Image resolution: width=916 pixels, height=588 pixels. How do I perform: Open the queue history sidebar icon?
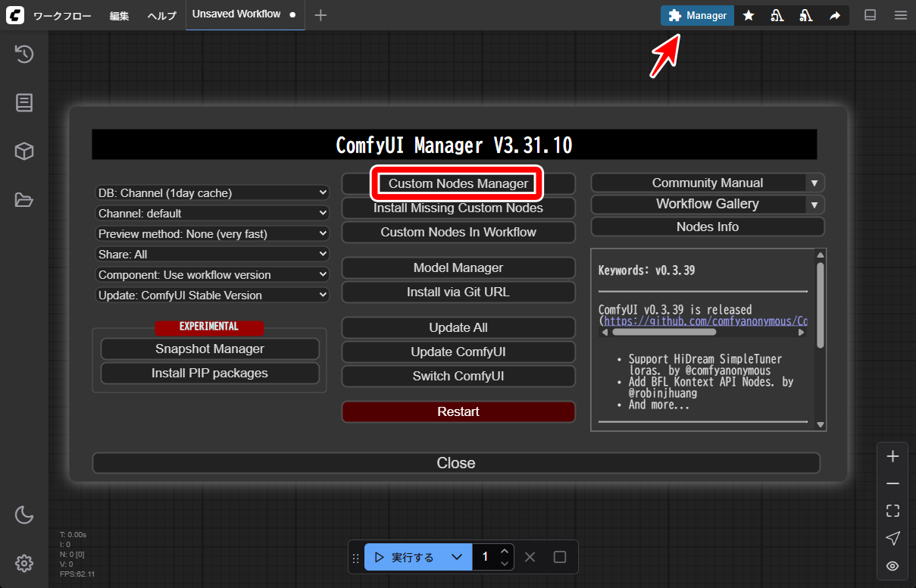coord(24,54)
